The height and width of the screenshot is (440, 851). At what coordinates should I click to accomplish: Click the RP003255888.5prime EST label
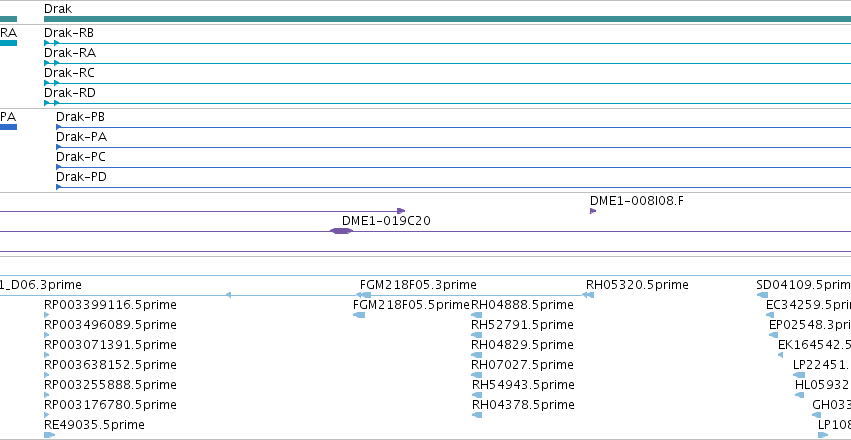click(110, 385)
